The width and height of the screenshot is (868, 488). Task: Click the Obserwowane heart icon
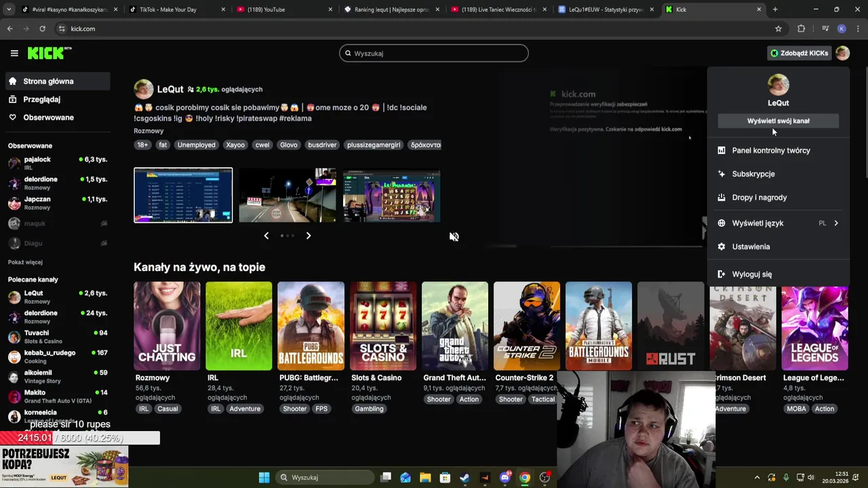[12, 117]
